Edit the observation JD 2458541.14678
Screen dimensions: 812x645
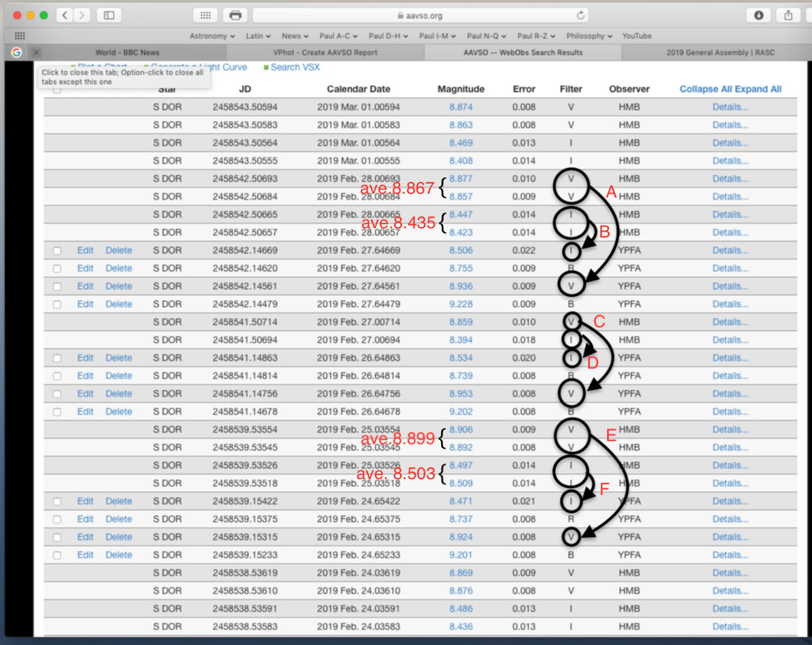pyautogui.click(x=86, y=412)
